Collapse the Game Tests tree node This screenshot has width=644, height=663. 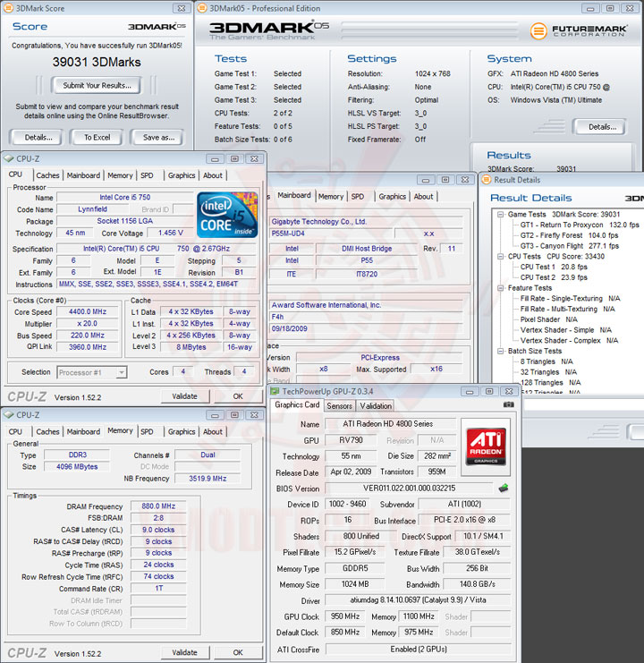[500, 215]
